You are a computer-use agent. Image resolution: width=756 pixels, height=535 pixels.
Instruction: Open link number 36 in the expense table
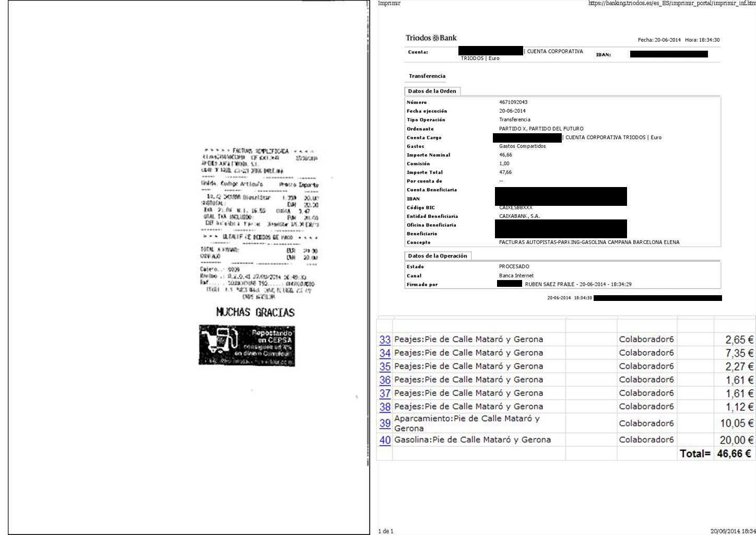pyautogui.click(x=385, y=380)
